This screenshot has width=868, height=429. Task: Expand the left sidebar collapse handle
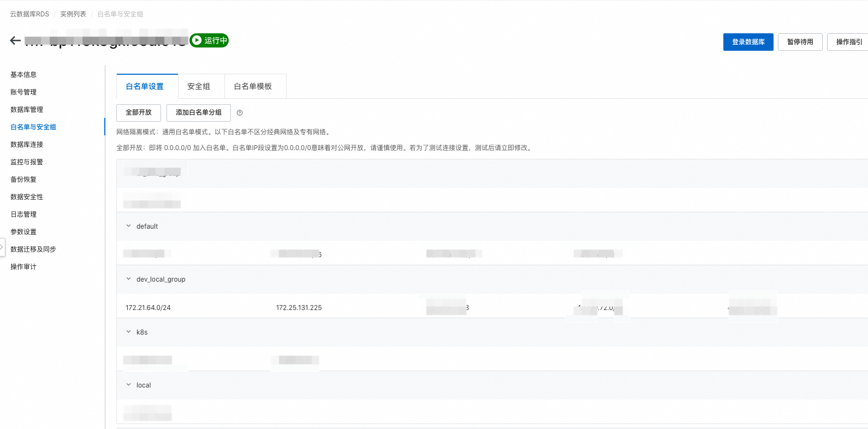point(2,247)
